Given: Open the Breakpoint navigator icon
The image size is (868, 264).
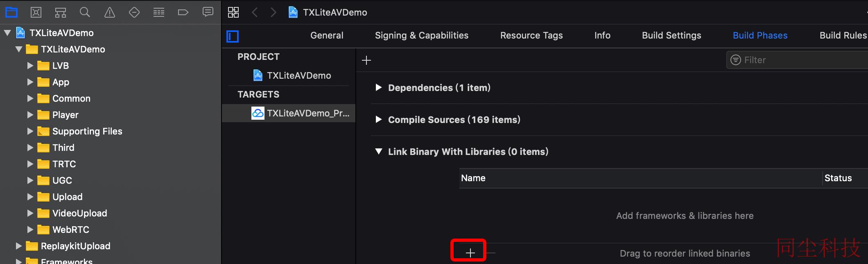Looking at the screenshot, I should [183, 12].
